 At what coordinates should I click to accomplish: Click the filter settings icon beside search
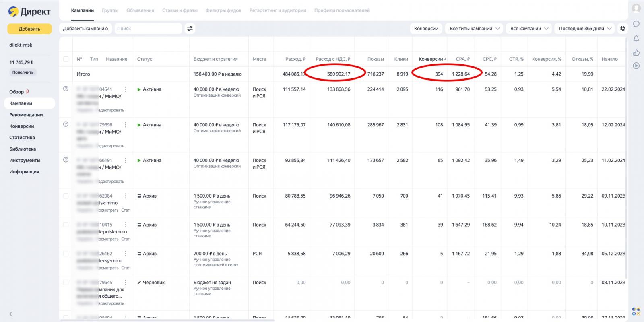click(190, 29)
